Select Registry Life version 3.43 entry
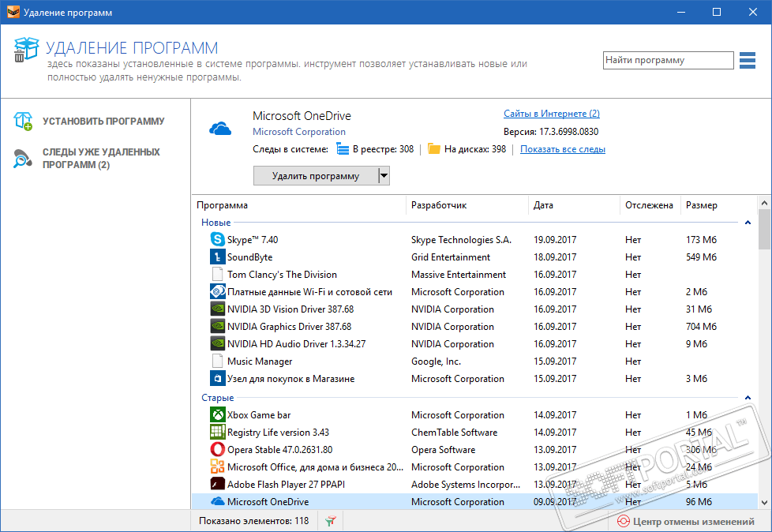 click(x=278, y=432)
